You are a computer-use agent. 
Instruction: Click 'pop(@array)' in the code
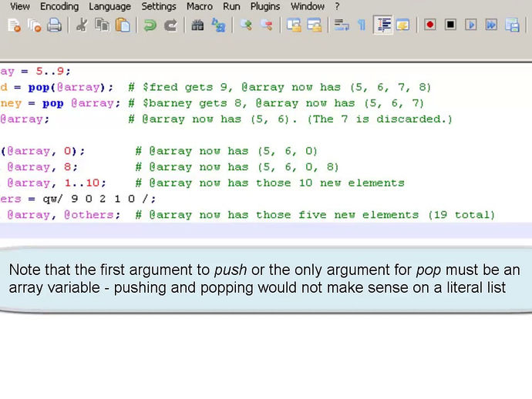point(67,88)
